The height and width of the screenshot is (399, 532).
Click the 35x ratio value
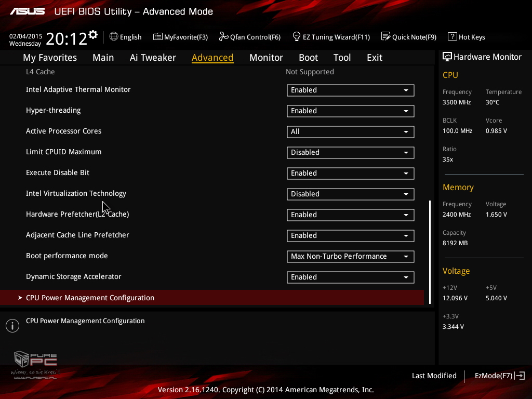[447, 159]
